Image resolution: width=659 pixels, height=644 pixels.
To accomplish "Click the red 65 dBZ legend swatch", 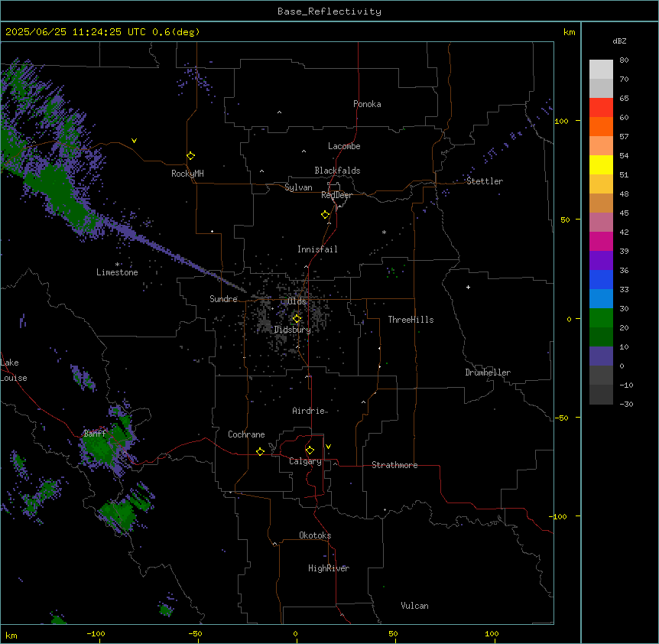I will (601, 108).
